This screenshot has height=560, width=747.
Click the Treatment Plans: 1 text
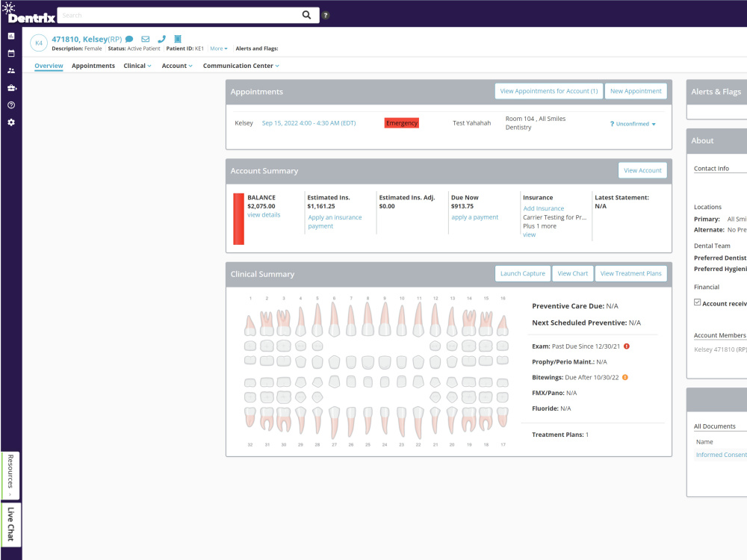pyautogui.click(x=560, y=435)
